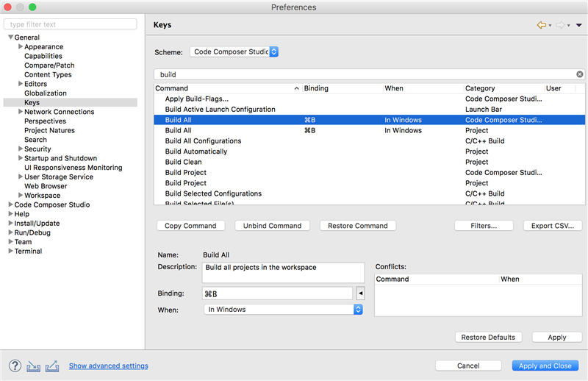Viewport: 588px width, 381px height.
Task: Expand the Run/Debug tree node
Action: 10,232
